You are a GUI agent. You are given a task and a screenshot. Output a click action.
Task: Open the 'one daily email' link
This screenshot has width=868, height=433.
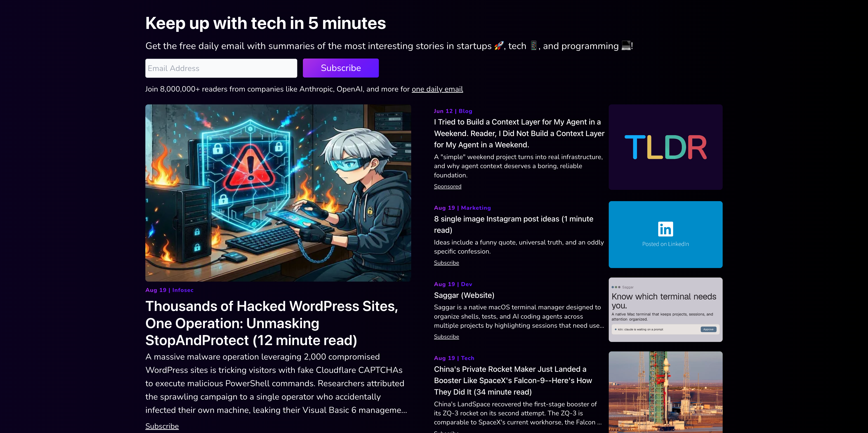tap(437, 89)
